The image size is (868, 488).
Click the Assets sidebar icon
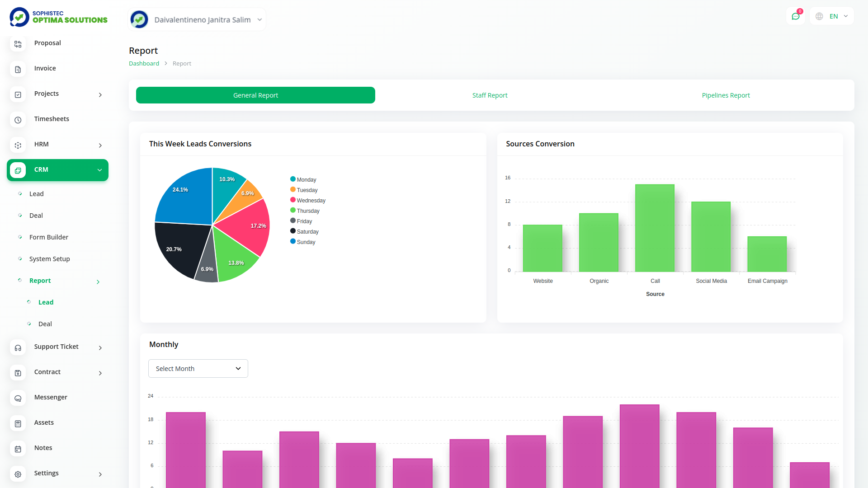click(x=18, y=423)
